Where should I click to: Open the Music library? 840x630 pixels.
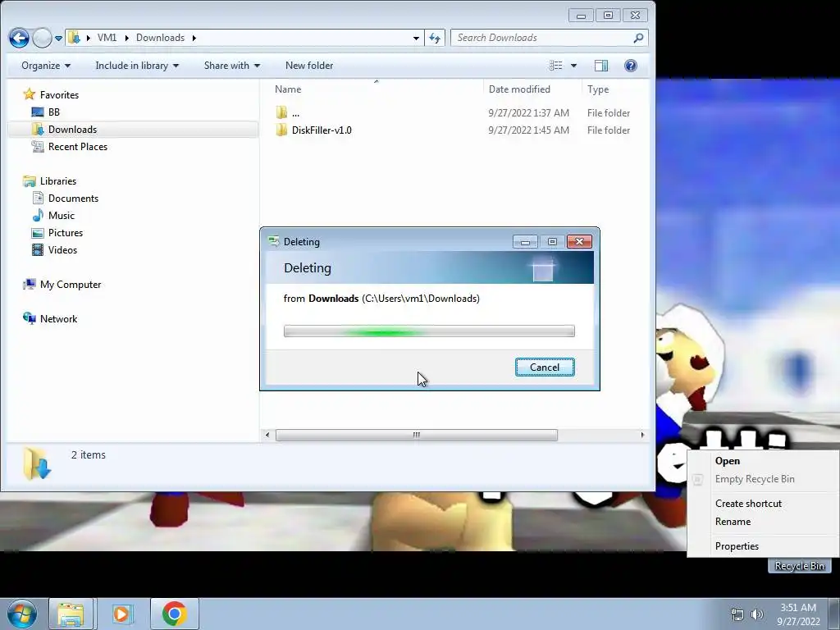[x=61, y=216]
